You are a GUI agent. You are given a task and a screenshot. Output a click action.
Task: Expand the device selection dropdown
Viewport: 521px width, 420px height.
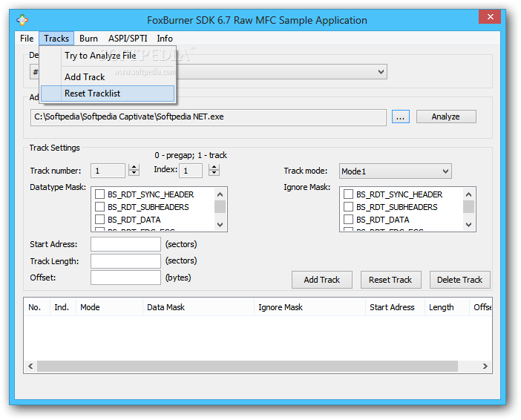point(381,72)
